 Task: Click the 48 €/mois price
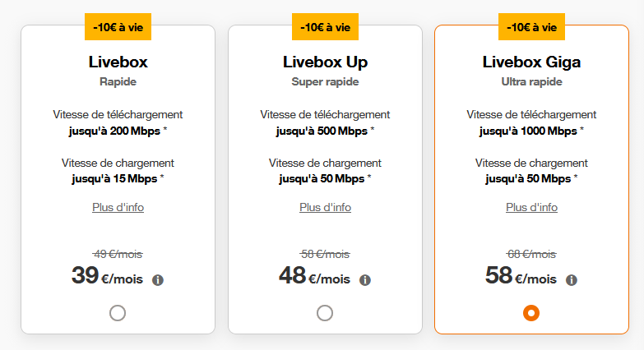pyautogui.click(x=315, y=276)
